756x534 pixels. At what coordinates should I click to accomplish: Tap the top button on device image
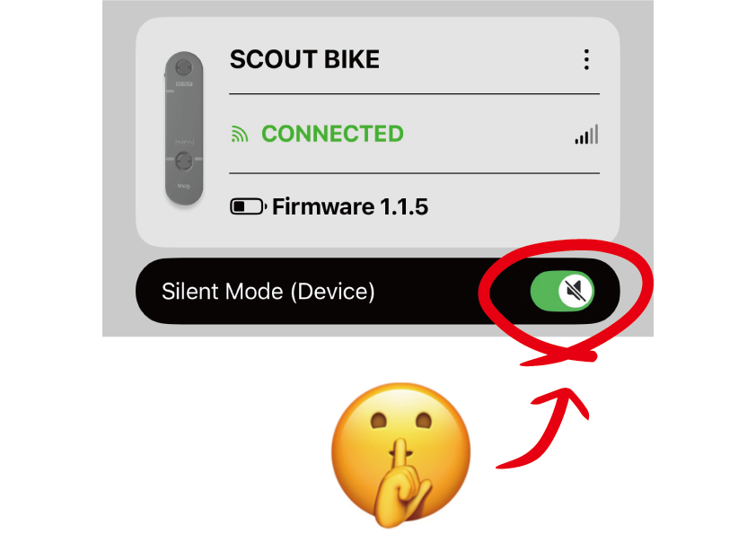point(184,67)
